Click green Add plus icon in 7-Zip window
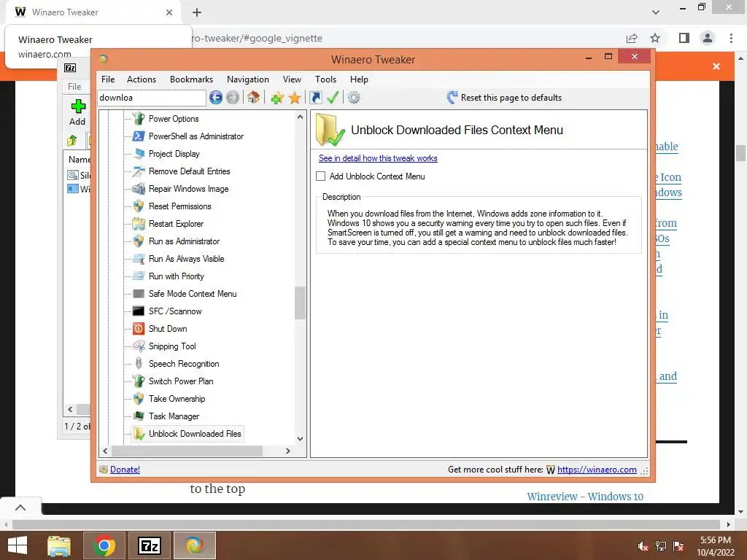 click(x=78, y=106)
